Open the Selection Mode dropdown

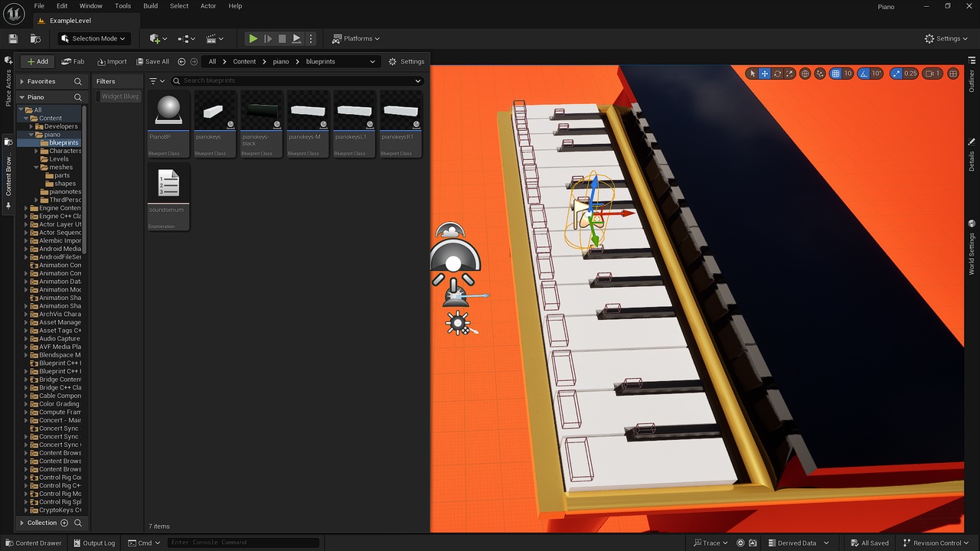click(93, 38)
